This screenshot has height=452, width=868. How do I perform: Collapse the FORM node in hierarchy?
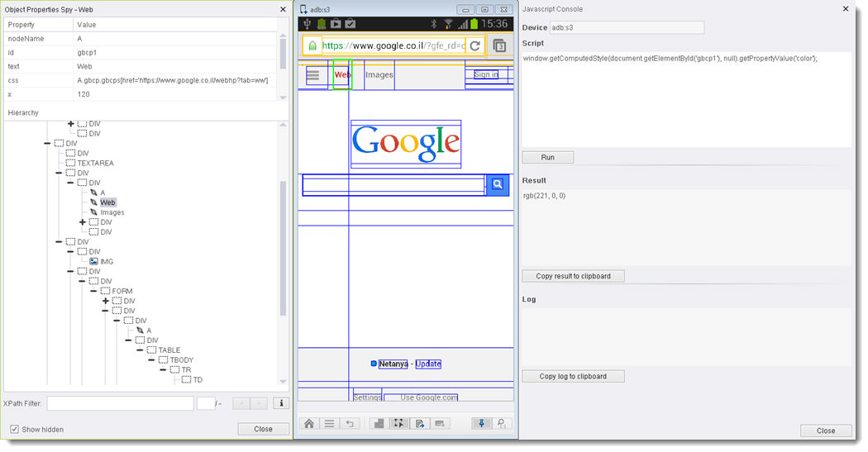(x=93, y=291)
